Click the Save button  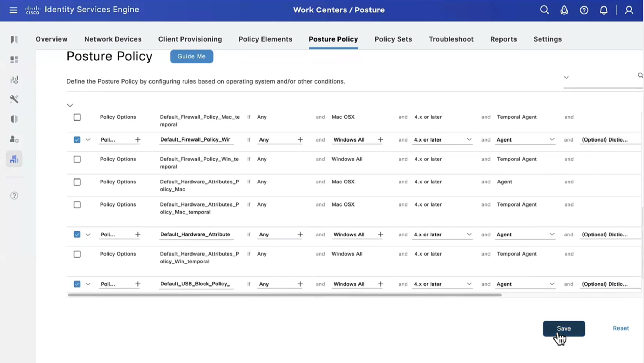click(x=563, y=328)
